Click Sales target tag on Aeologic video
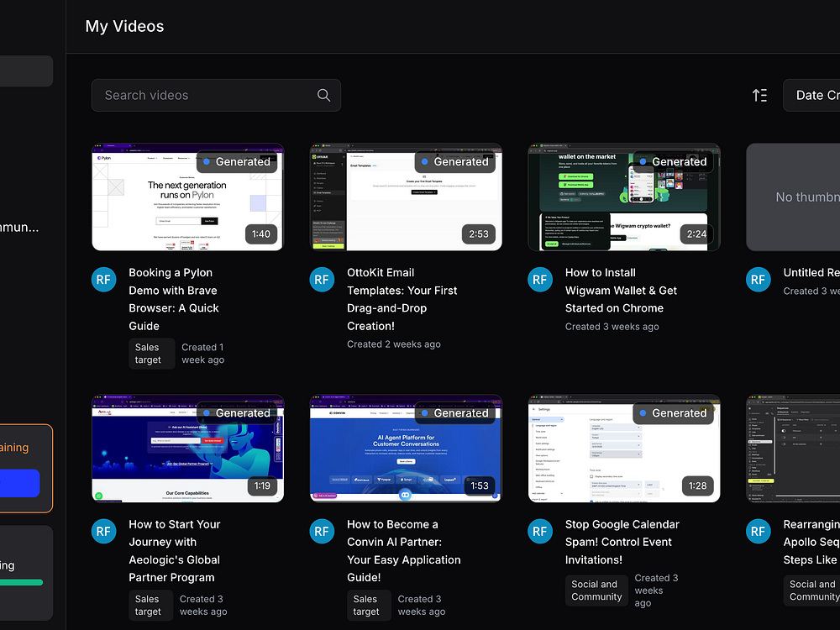Screen dimensions: 840x630 click(150, 606)
